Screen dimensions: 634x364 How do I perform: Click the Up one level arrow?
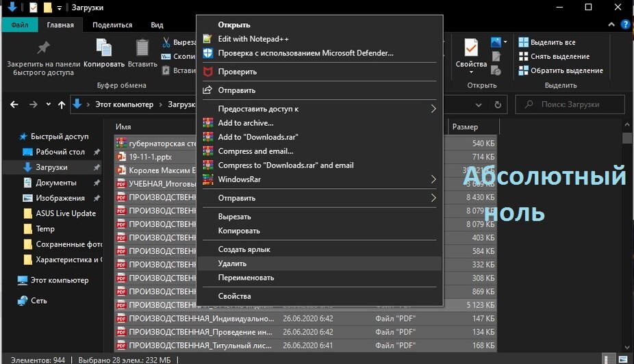pos(62,105)
